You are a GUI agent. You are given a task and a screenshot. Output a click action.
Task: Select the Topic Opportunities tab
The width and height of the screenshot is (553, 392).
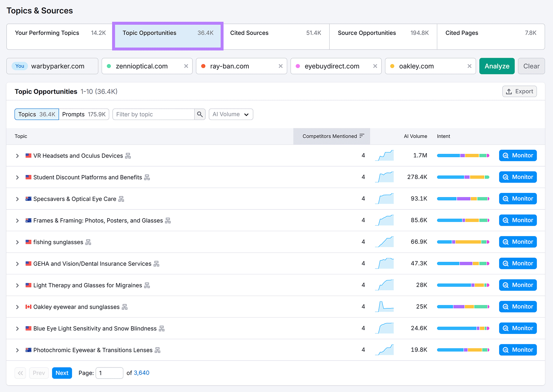click(168, 36)
